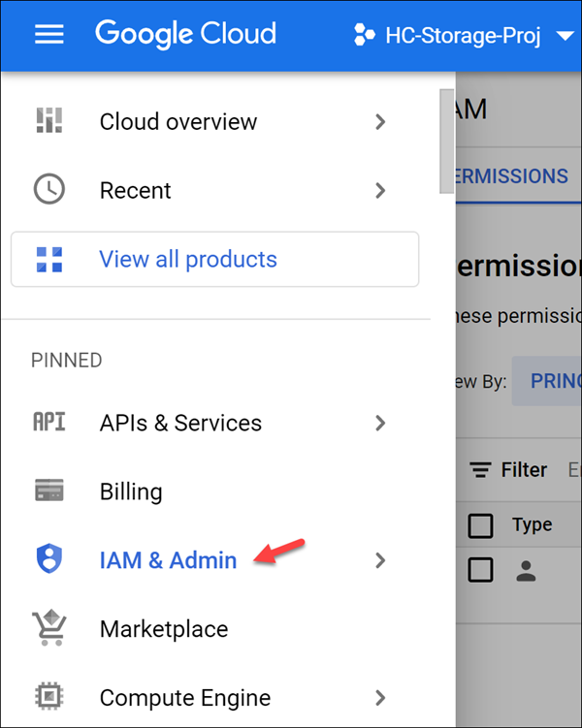The width and height of the screenshot is (582, 728).
Task: Click the IAM & Admin shield icon
Action: coord(49,558)
